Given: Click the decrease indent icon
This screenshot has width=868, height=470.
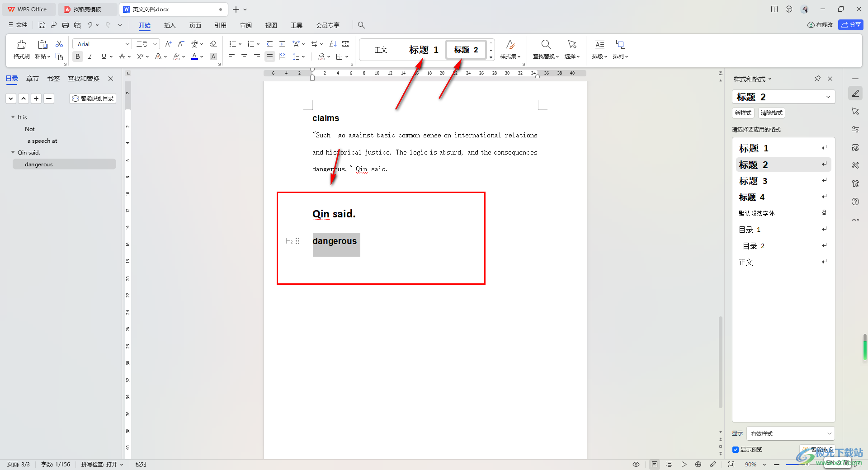Looking at the screenshot, I should coord(269,44).
